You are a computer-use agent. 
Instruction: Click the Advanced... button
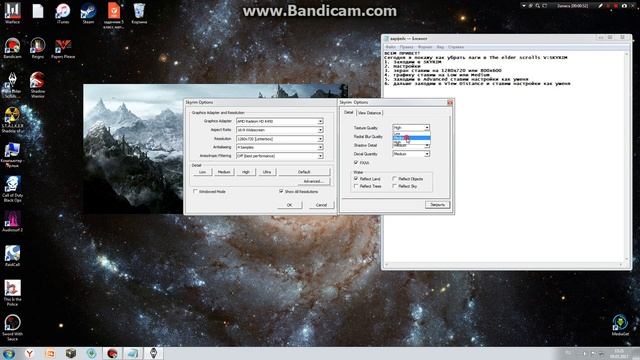click(x=313, y=181)
